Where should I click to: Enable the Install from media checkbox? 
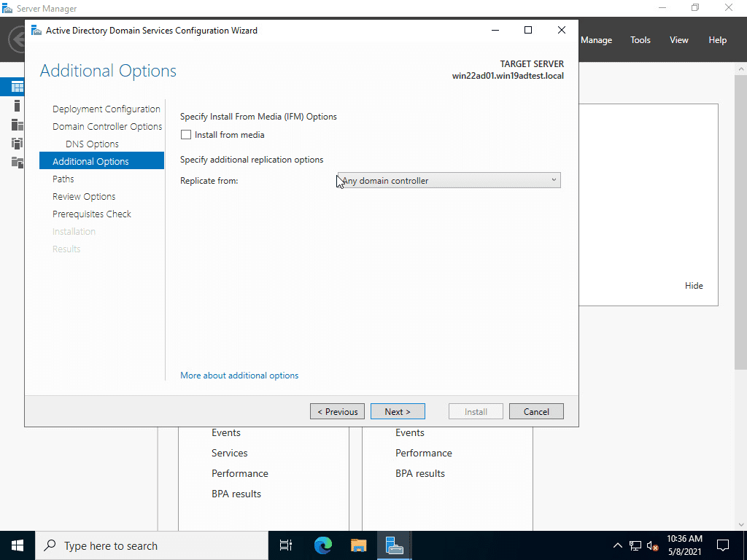(186, 134)
